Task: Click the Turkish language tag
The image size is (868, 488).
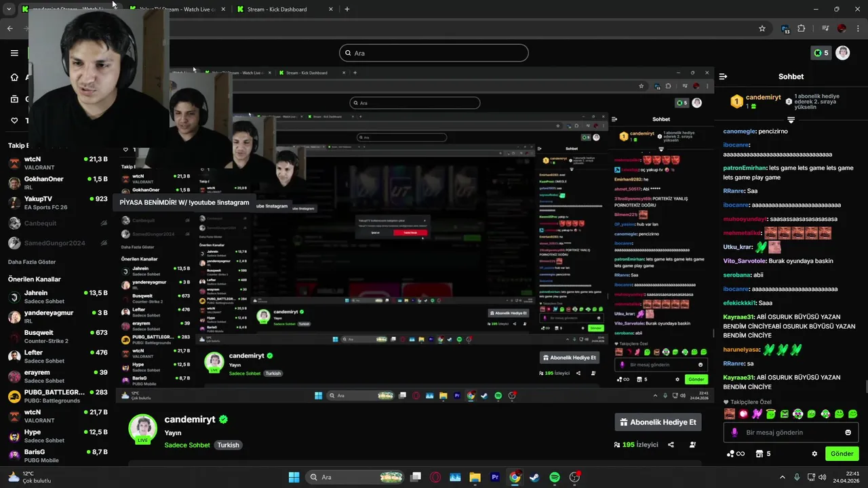Action: pos(228,445)
